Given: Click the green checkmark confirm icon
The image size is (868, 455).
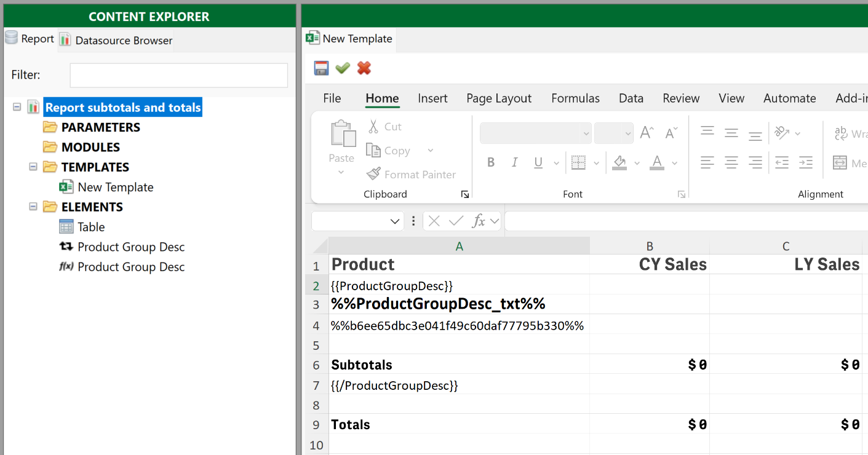Looking at the screenshot, I should pos(343,68).
